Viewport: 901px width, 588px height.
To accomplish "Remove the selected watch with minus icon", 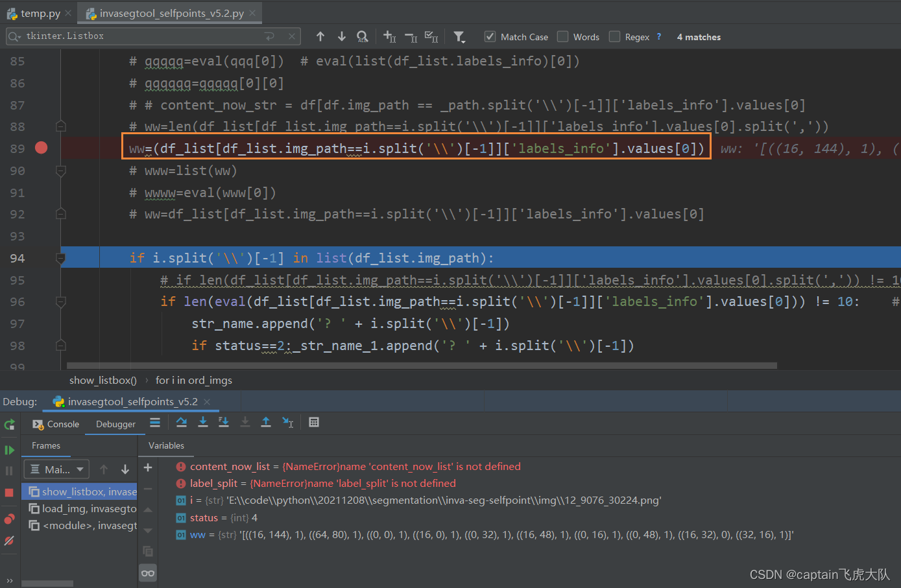I will tap(148, 489).
